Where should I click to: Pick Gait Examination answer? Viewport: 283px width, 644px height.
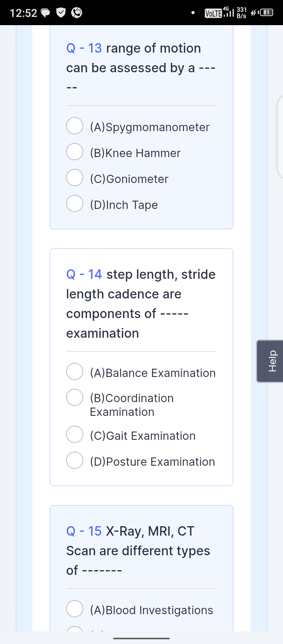[x=75, y=434]
